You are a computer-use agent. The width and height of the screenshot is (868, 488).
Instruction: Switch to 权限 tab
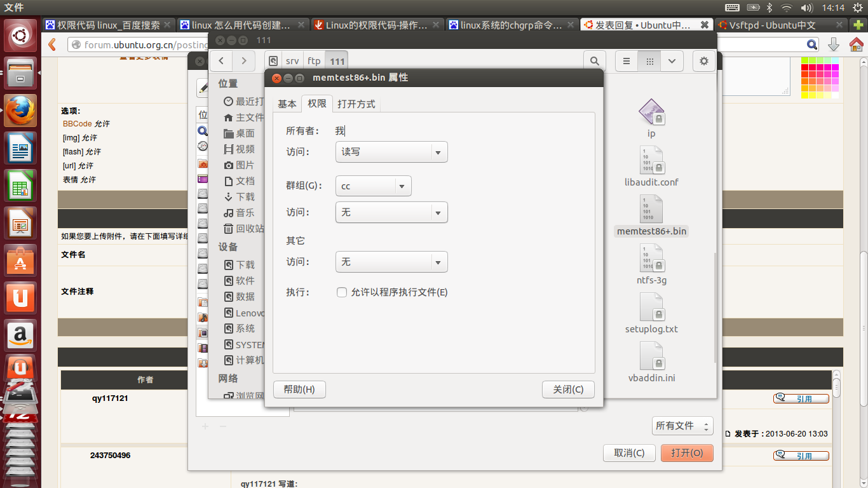[x=317, y=104]
